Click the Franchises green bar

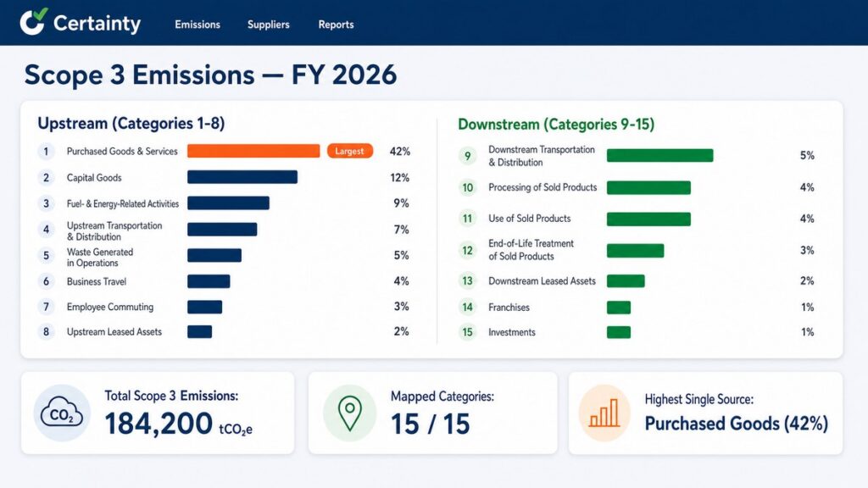tap(619, 307)
